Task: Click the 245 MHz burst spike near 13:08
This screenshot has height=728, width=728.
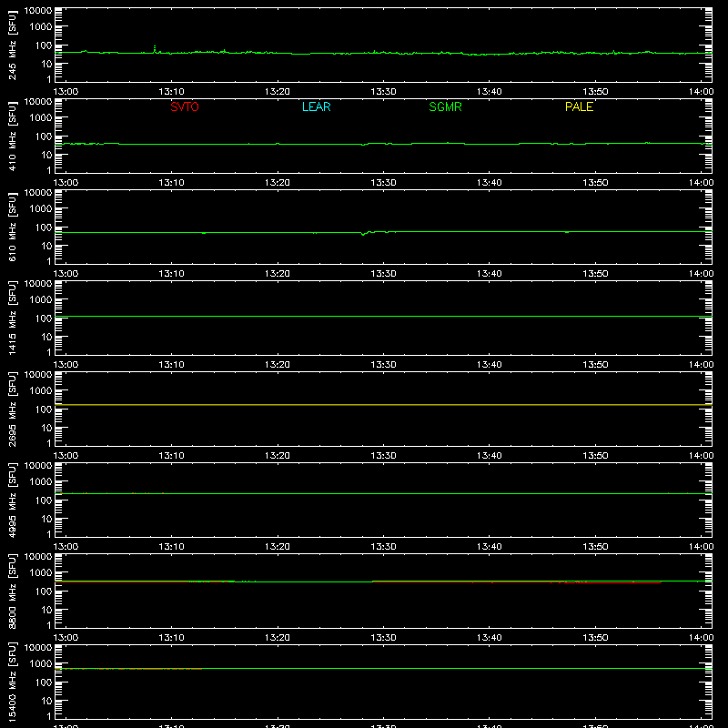Action: click(x=155, y=49)
